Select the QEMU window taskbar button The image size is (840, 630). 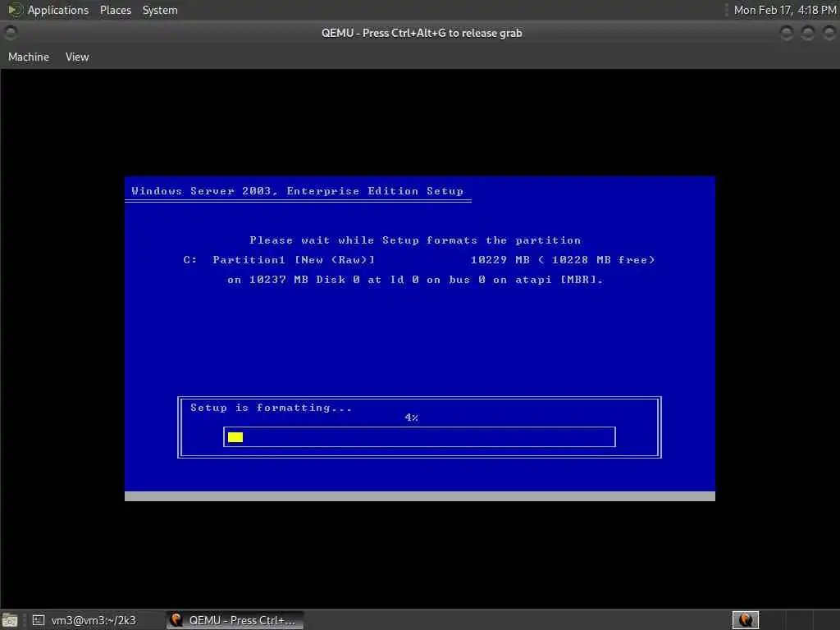click(235, 620)
